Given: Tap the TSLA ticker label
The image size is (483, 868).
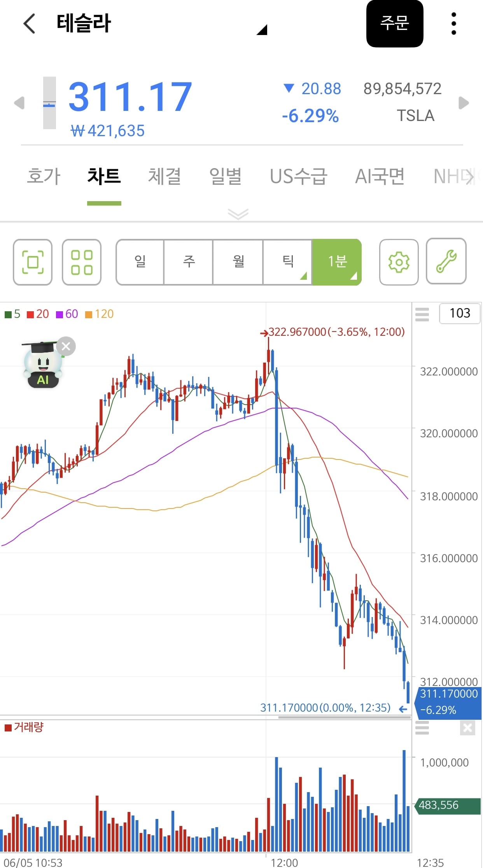Looking at the screenshot, I should click(415, 116).
